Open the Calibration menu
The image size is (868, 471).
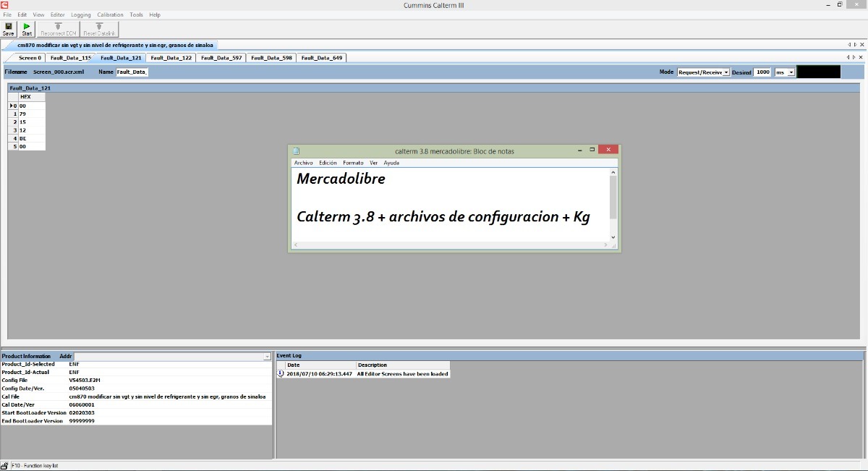point(111,14)
